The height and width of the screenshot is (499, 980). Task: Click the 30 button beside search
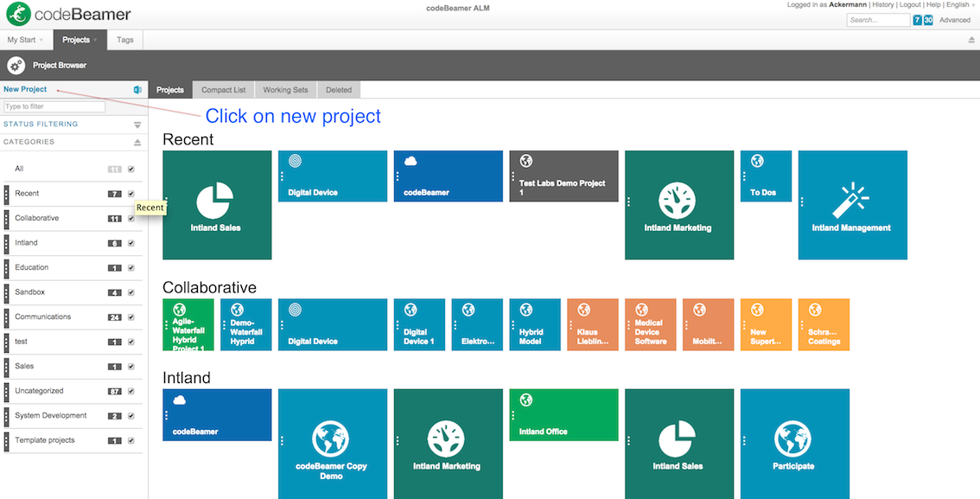coord(929,20)
